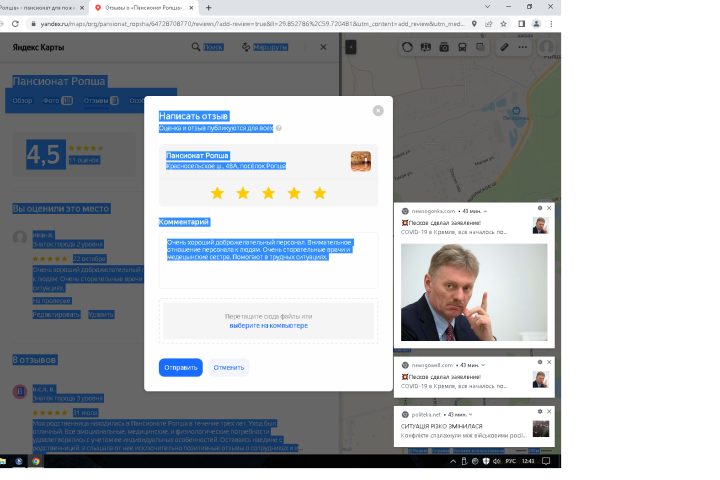Click the volume icon in the system tray
This screenshot has height=480, width=720.
coord(496,461)
